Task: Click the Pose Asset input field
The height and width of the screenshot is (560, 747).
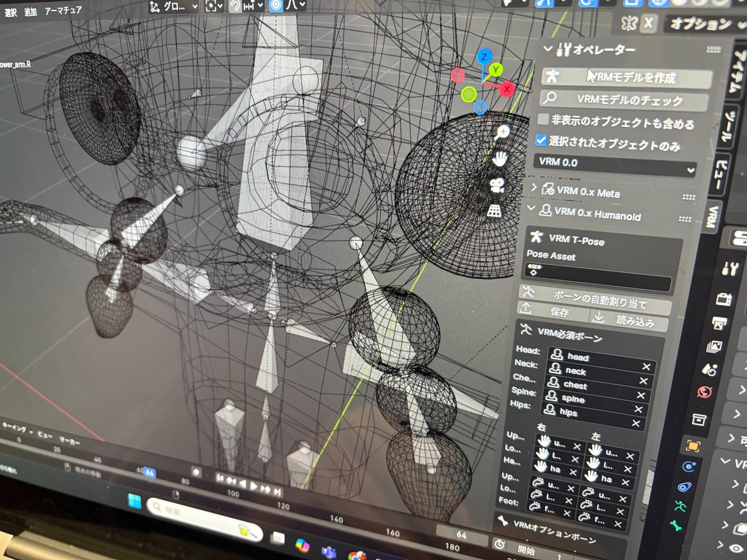Action: point(598,276)
